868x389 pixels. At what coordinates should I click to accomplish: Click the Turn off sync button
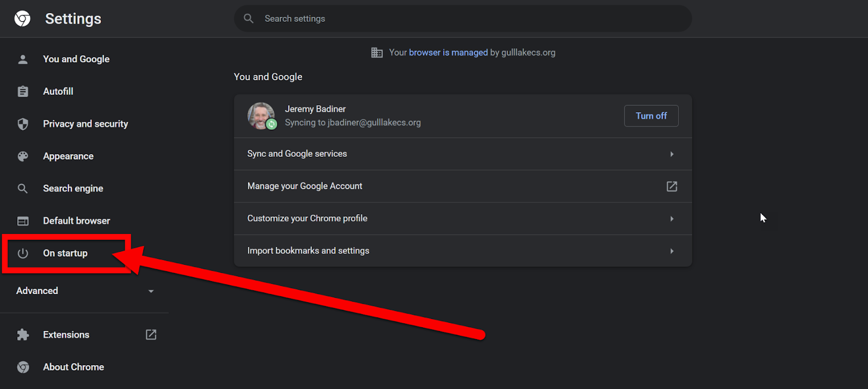651,116
